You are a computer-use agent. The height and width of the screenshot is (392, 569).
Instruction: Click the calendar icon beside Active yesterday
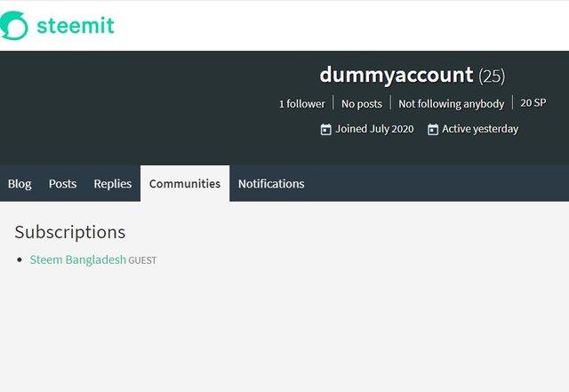tap(433, 129)
